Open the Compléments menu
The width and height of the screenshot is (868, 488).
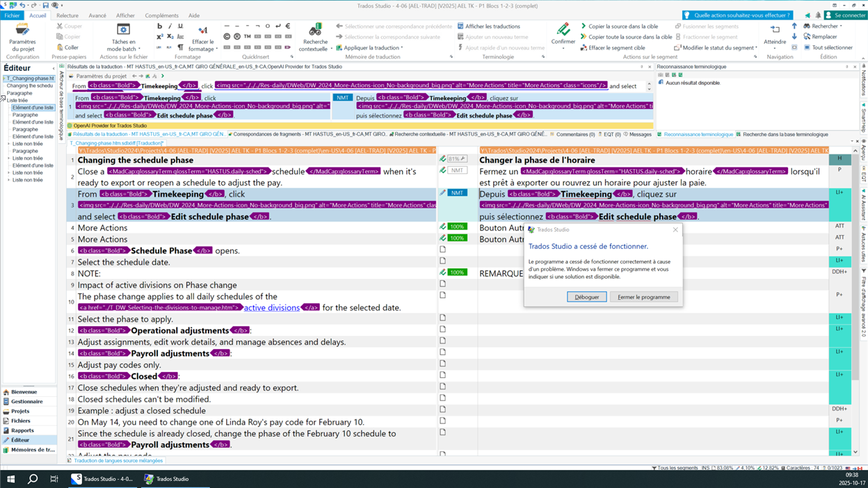[x=162, y=15]
